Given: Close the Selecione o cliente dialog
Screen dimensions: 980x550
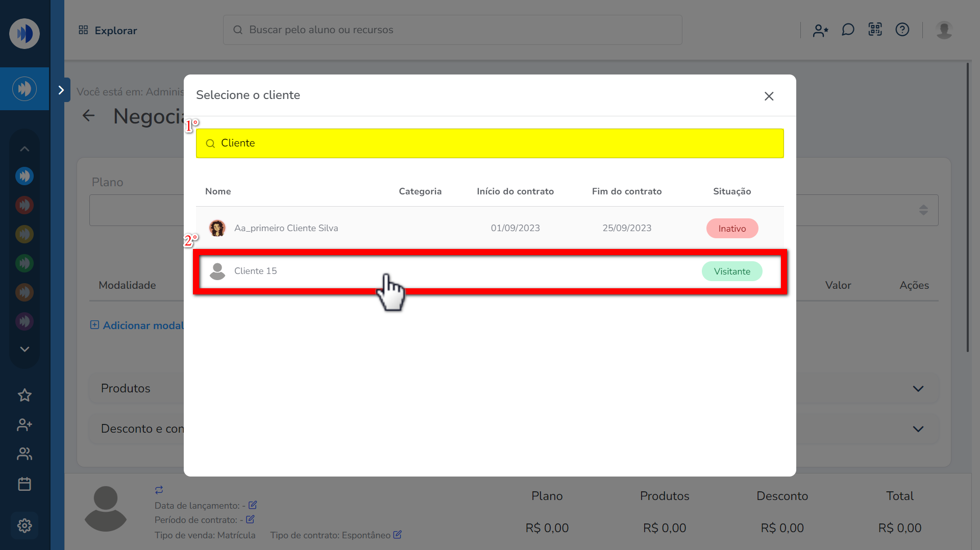Looking at the screenshot, I should tap(769, 96).
